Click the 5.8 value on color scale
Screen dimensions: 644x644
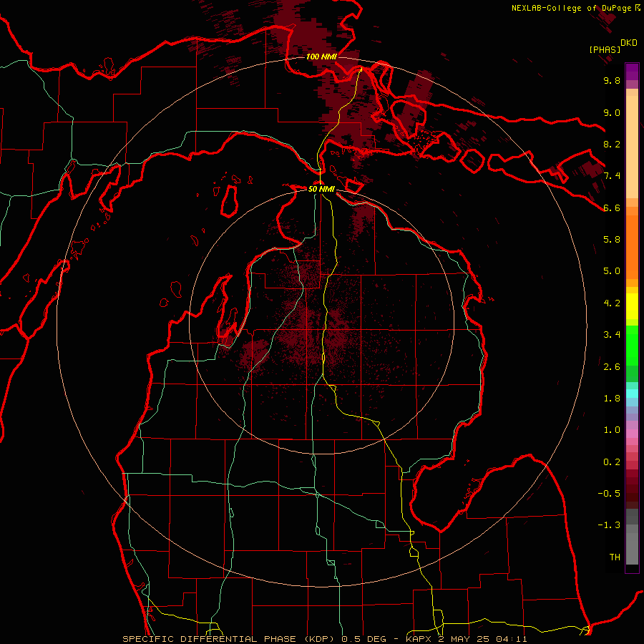pyautogui.click(x=612, y=239)
